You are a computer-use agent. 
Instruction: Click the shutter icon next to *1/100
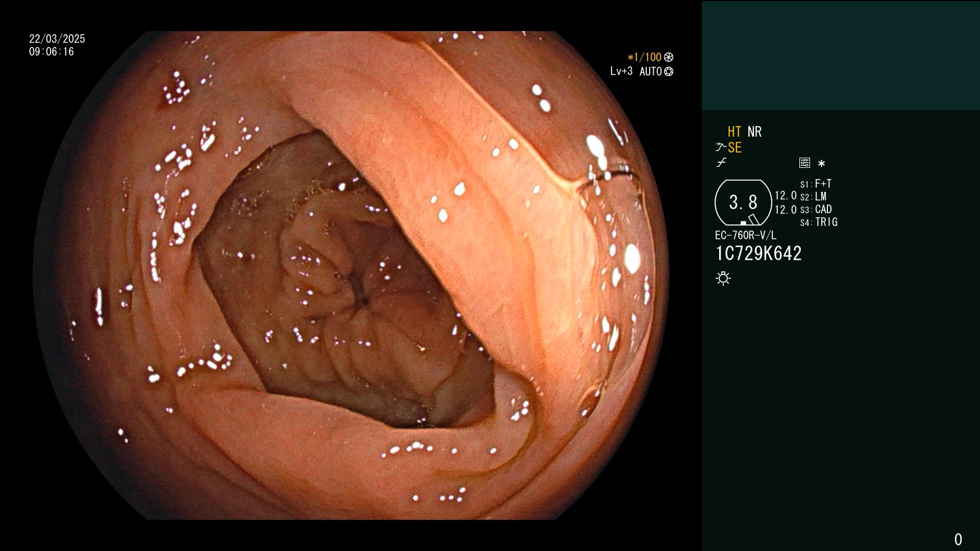669,57
